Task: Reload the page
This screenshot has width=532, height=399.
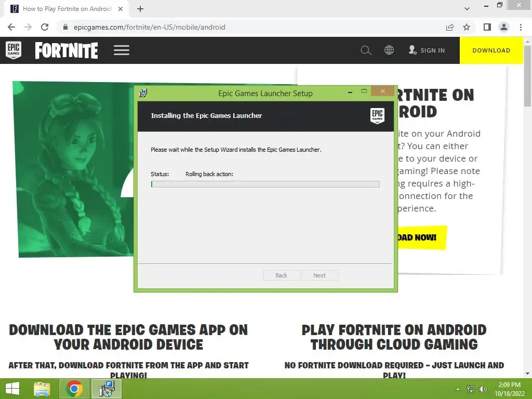Action: (x=45, y=27)
